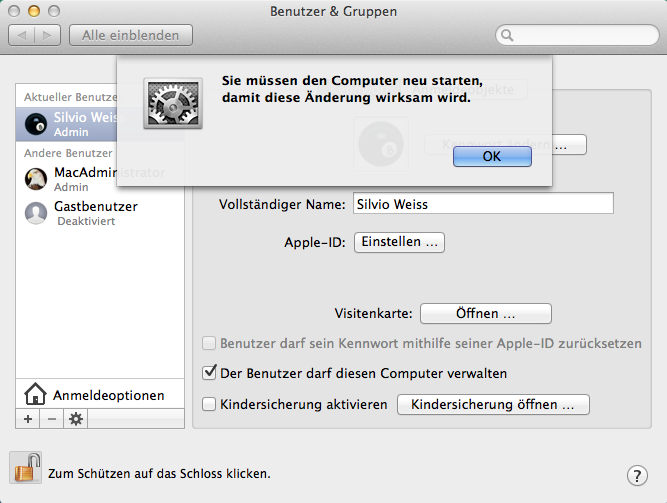Click the Deaktiviert status under Gastbenutzer
The image size is (667, 503).
pyautogui.click(x=86, y=221)
